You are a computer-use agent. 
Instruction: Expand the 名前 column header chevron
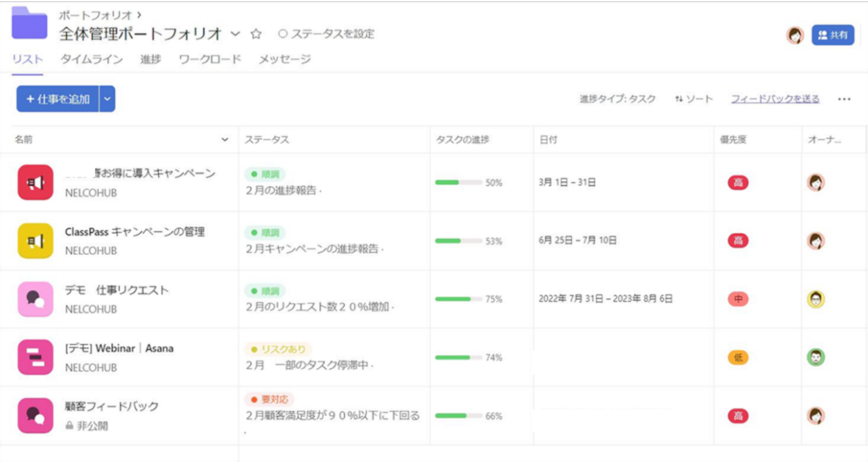pyautogui.click(x=225, y=140)
